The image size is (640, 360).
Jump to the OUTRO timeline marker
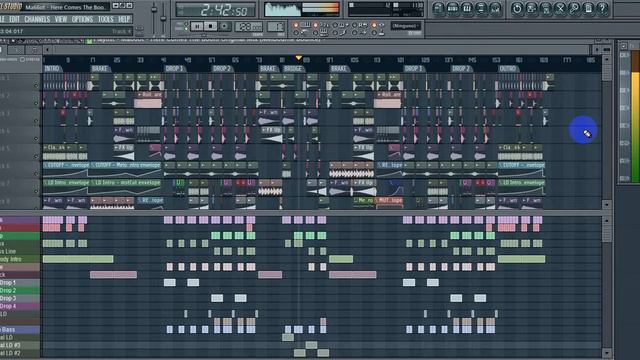tap(508, 69)
